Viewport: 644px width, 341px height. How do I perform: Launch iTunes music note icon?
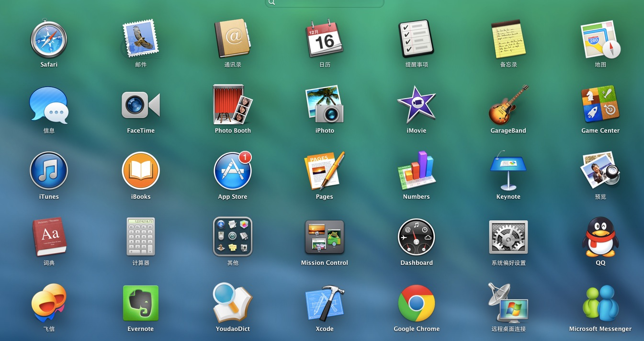(x=49, y=171)
